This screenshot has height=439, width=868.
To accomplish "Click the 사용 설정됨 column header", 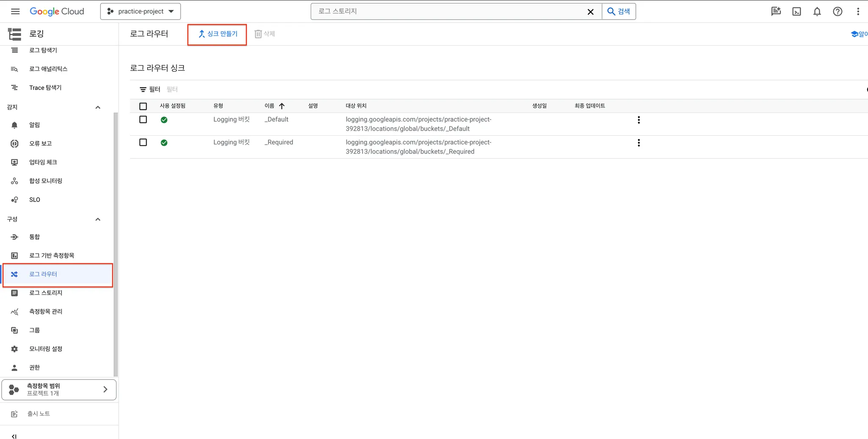I will pos(172,106).
